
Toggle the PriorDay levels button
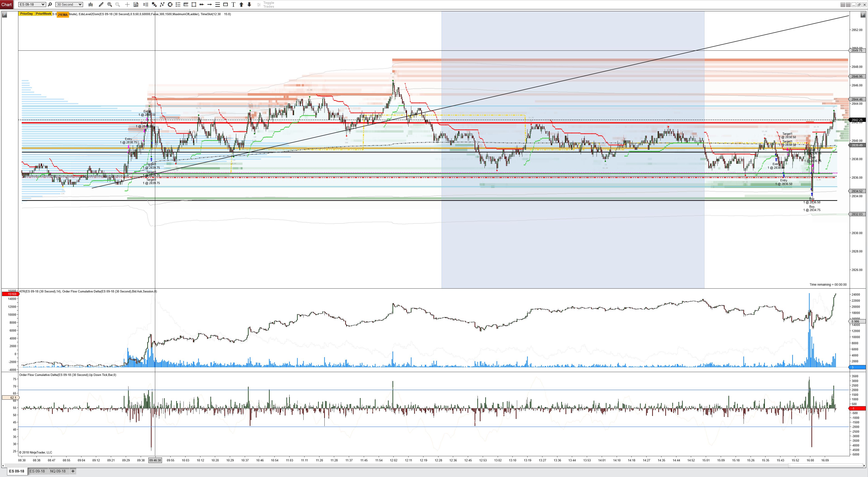click(x=26, y=14)
